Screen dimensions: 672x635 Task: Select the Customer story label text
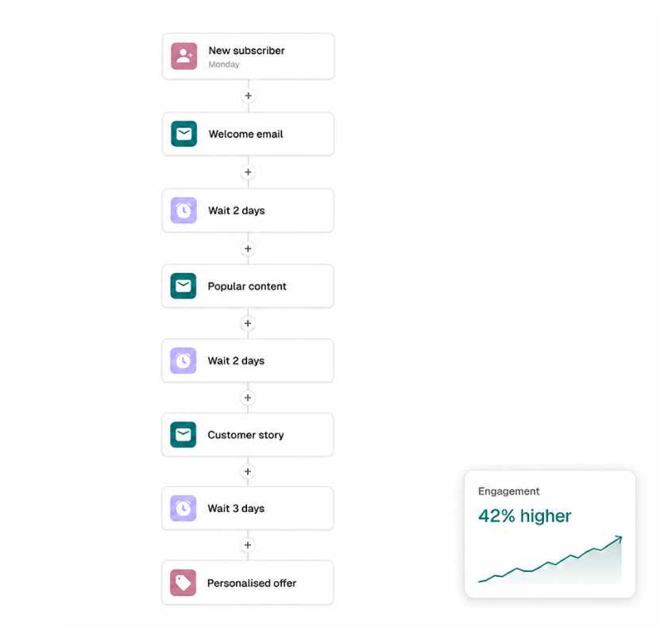point(245,435)
